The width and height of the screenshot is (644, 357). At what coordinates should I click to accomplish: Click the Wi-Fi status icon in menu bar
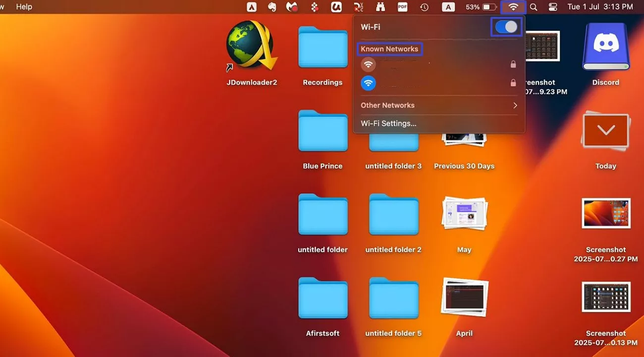click(513, 7)
